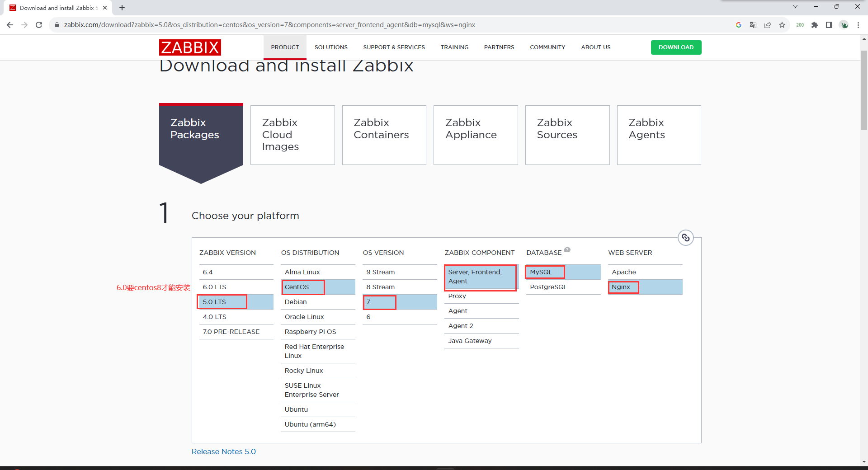Select the Zabbix Appliance tab
Image resolution: width=868 pixels, height=470 pixels.
pos(476,135)
